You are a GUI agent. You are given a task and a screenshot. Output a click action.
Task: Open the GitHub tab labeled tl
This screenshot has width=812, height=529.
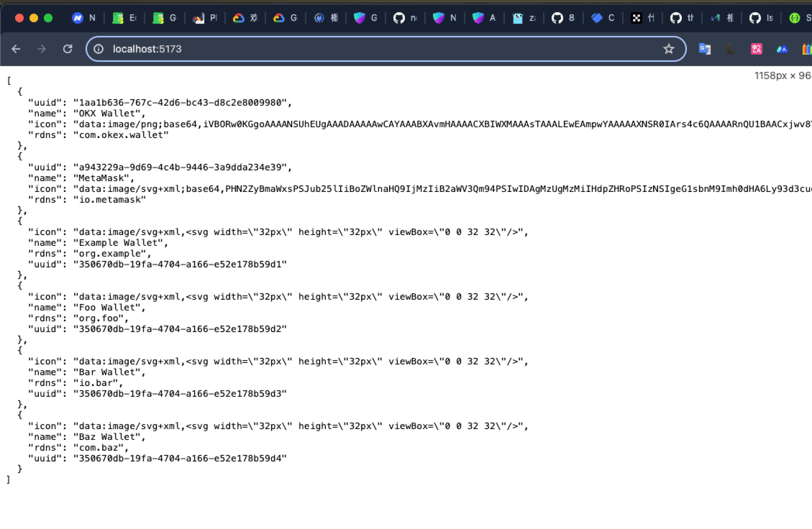pyautogui.click(x=682, y=18)
